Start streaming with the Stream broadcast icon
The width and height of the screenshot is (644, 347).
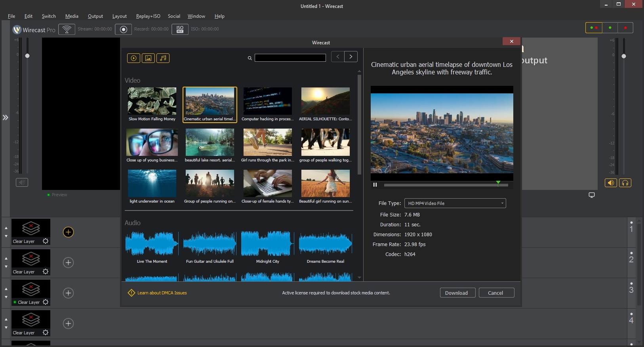[67, 29]
